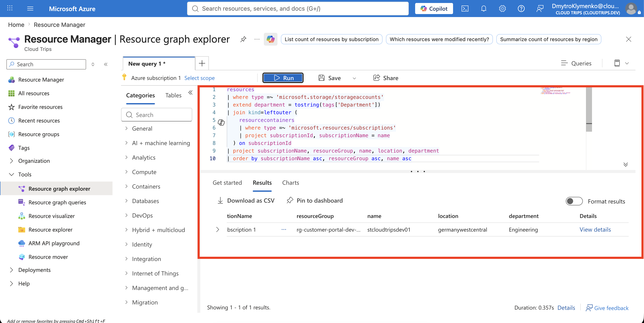Click the editor resize handle dots
This screenshot has width=644, height=323.
[x=418, y=172]
